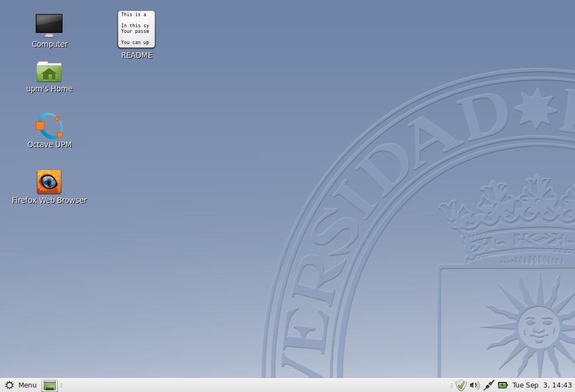Select the upm's Home folder icon

[49, 72]
